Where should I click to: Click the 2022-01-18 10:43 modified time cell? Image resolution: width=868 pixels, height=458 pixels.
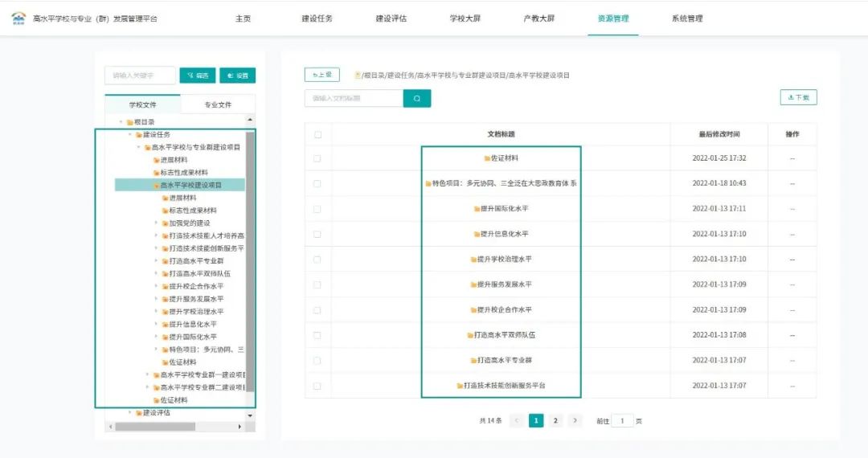click(x=719, y=184)
